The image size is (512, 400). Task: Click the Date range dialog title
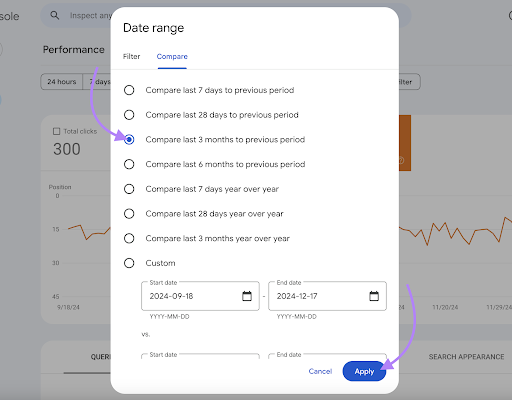pyautogui.click(x=153, y=28)
